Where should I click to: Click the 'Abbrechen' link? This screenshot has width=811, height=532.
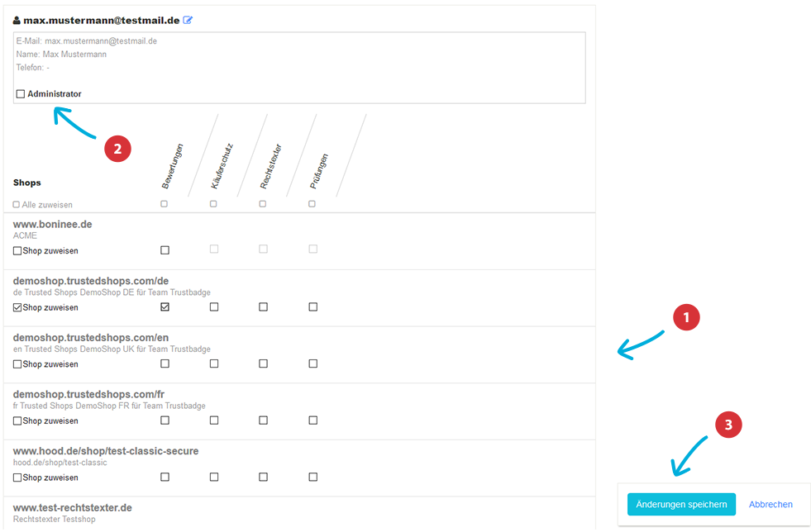tap(770, 505)
